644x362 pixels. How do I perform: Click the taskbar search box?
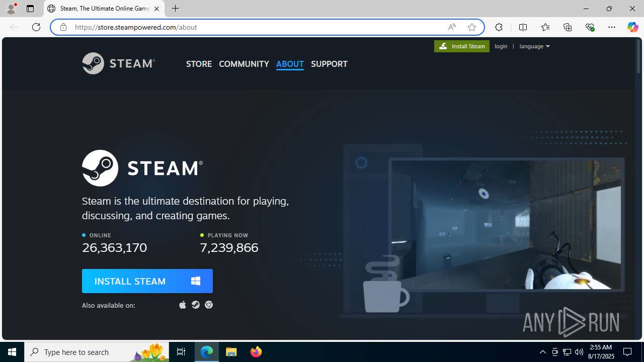point(97,352)
